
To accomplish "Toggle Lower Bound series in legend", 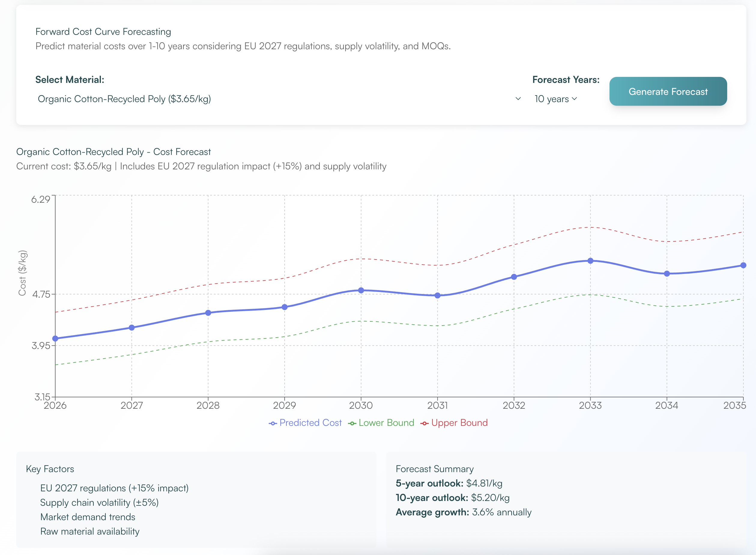I will [x=386, y=423].
